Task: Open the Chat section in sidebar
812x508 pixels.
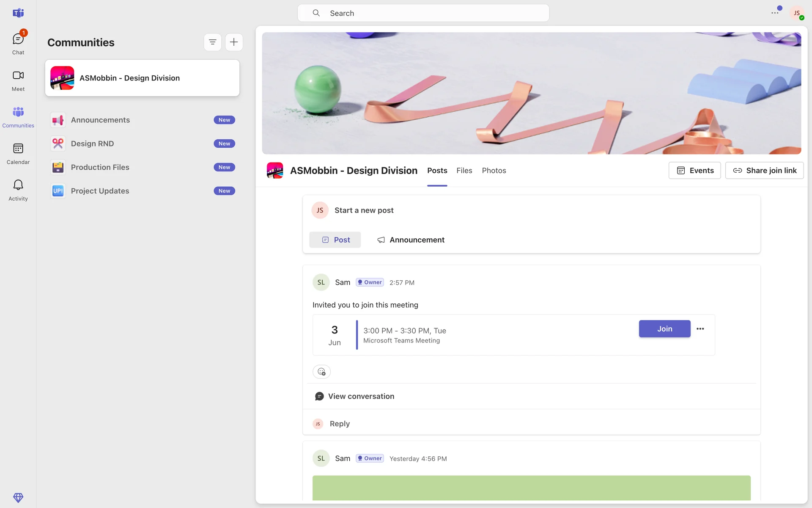Action: [x=18, y=44]
